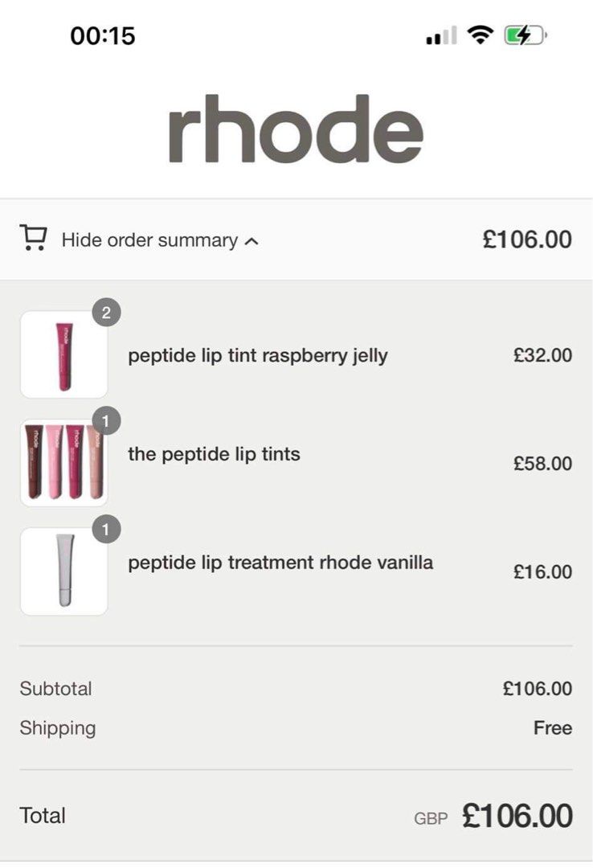Collapse the order summary with the chevron
593x868 pixels.
(250, 240)
